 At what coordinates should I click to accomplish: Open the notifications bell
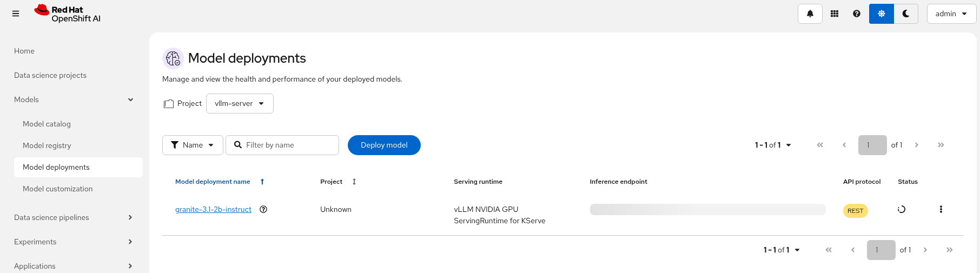point(810,14)
